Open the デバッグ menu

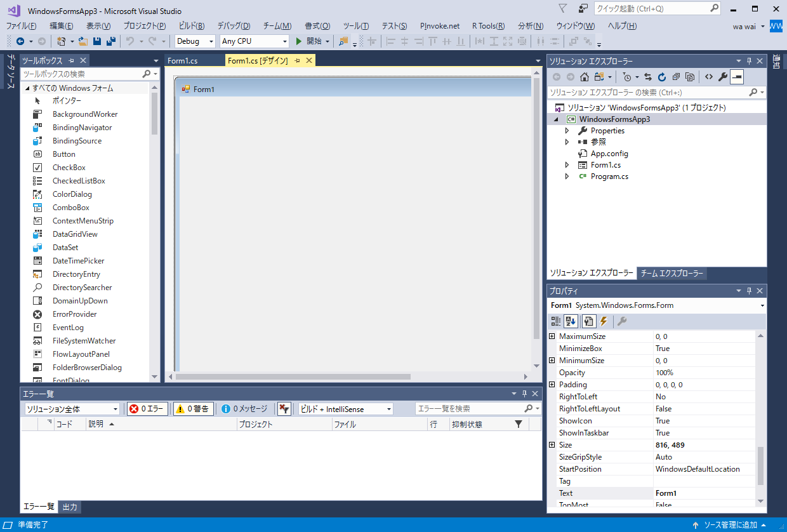pyautogui.click(x=232, y=26)
